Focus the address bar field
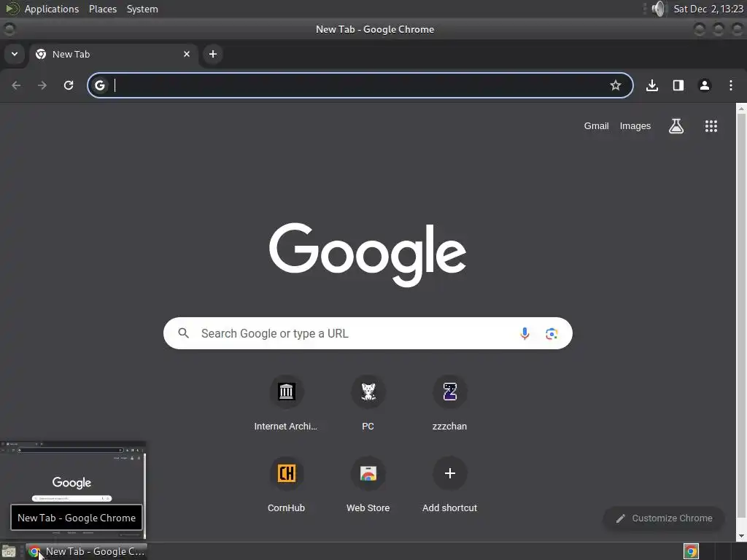This screenshot has width=747, height=560. pyautogui.click(x=360, y=85)
